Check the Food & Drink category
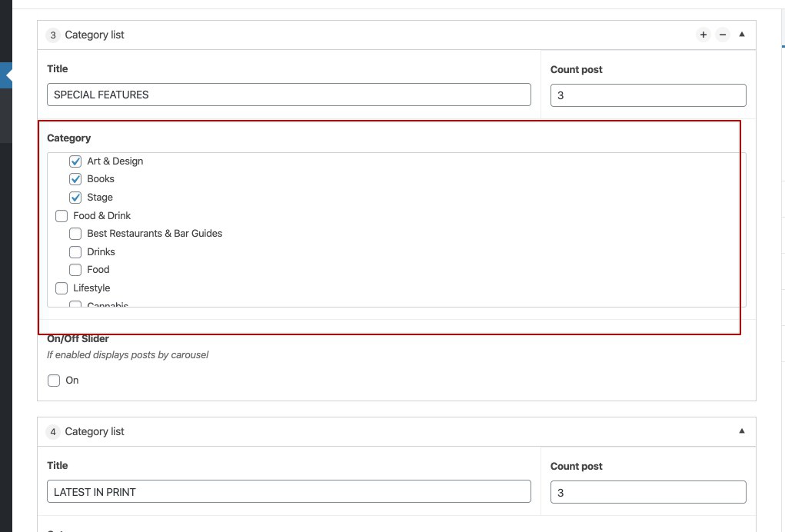This screenshot has width=785, height=532. pos(62,216)
